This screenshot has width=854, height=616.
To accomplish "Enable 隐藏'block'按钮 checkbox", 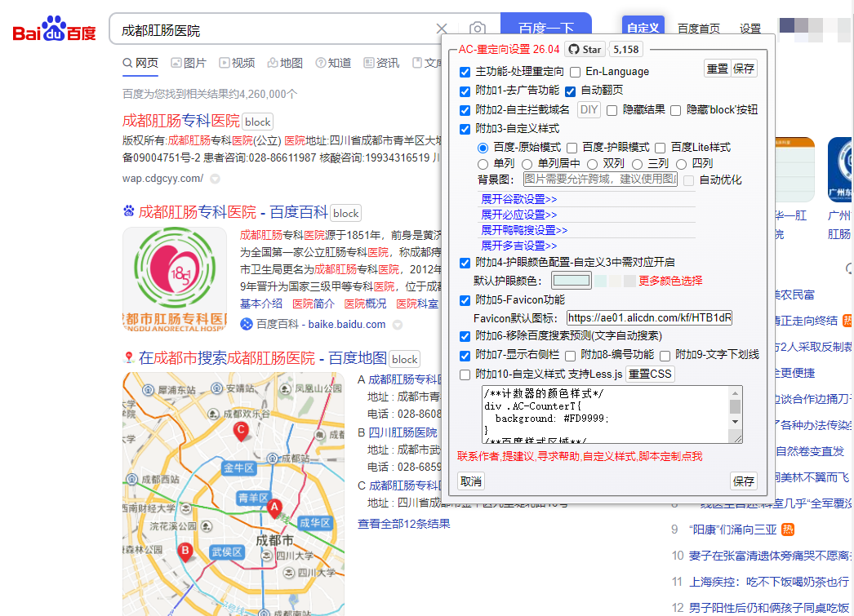I will (676, 110).
